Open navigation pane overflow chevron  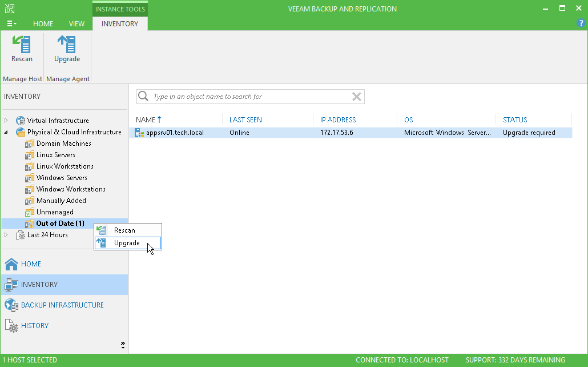(123, 345)
